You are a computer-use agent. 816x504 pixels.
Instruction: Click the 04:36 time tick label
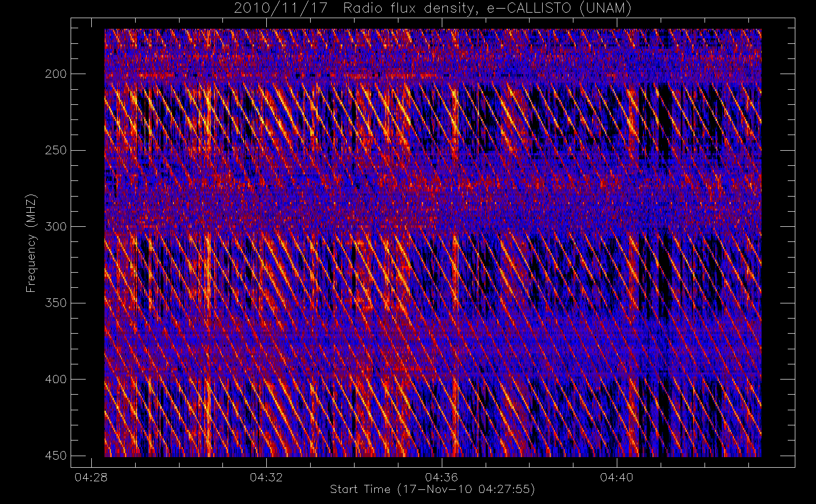(441, 477)
